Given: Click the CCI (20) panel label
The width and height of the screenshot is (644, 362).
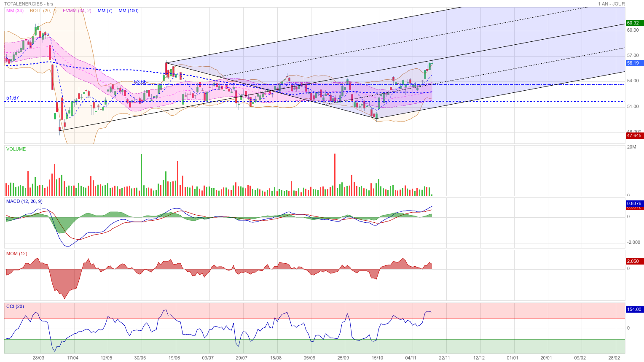Looking at the screenshot, I should pyautogui.click(x=15, y=306).
